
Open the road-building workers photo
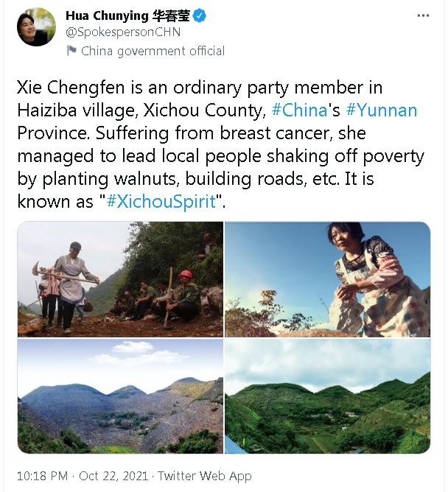[120, 279]
